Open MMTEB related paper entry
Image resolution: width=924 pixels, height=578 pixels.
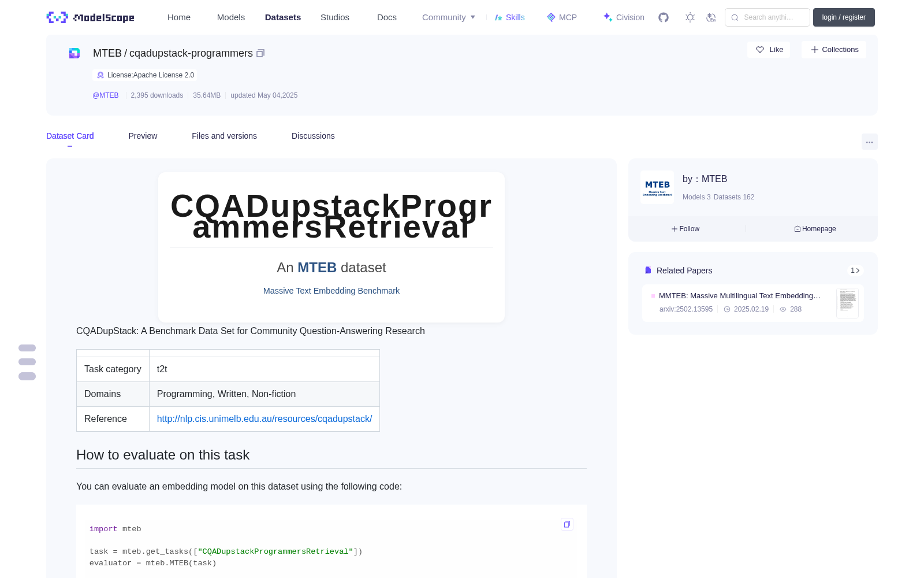[x=753, y=303]
